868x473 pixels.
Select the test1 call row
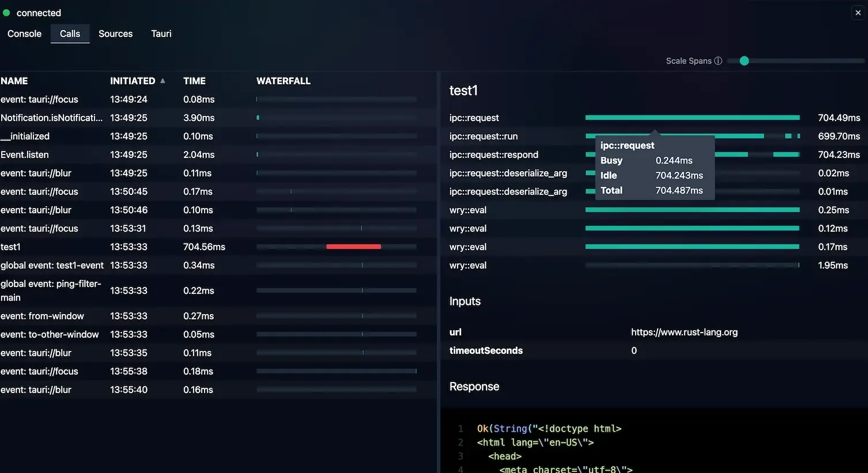pos(218,247)
